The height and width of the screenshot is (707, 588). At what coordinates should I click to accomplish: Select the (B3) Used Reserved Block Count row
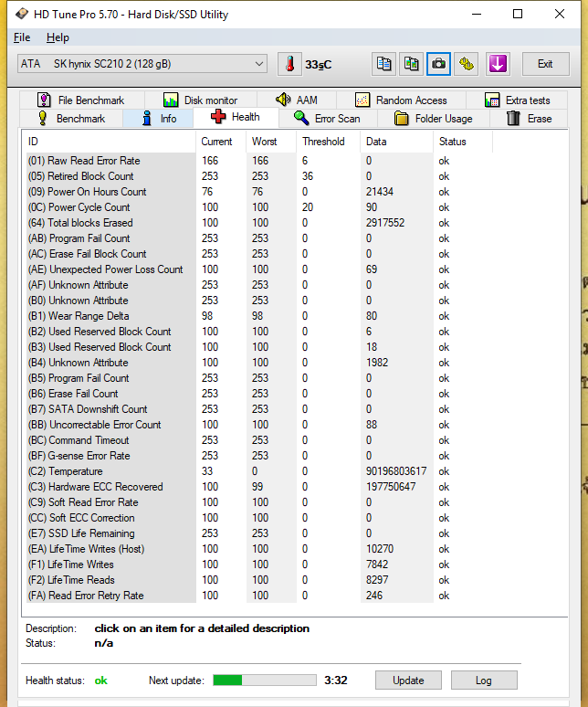tap(259, 347)
